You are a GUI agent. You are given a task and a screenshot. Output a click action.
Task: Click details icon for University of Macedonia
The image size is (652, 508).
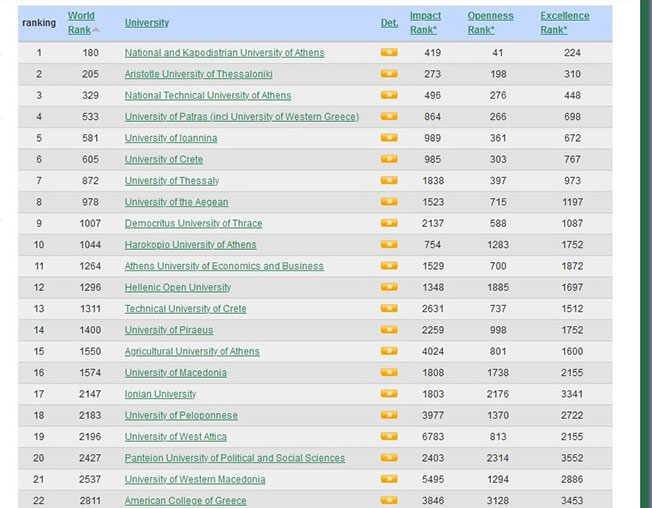pos(389,372)
